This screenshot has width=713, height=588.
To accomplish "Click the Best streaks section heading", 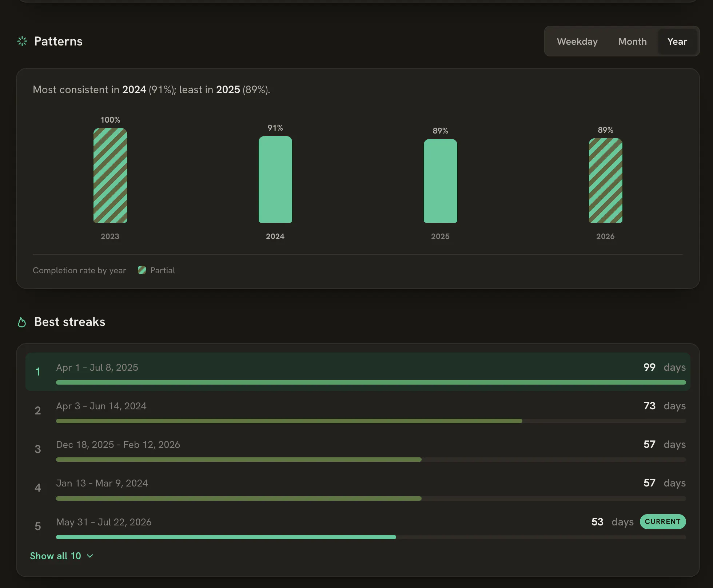I will [70, 322].
